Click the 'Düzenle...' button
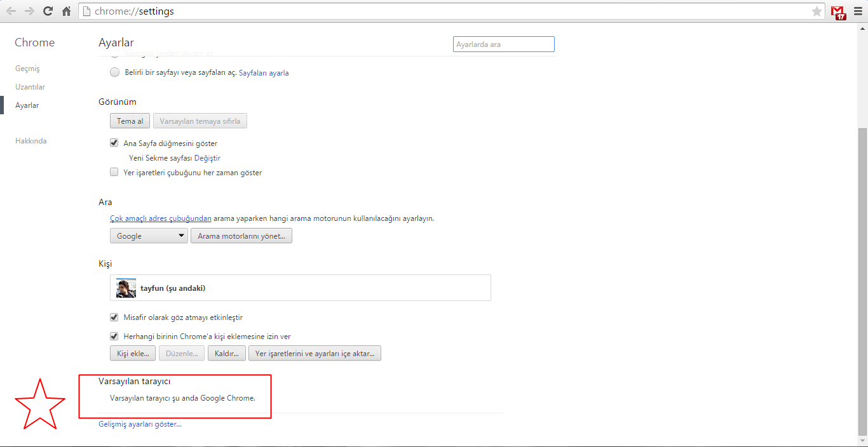Image resolution: width=868 pixels, height=447 pixels. click(182, 354)
